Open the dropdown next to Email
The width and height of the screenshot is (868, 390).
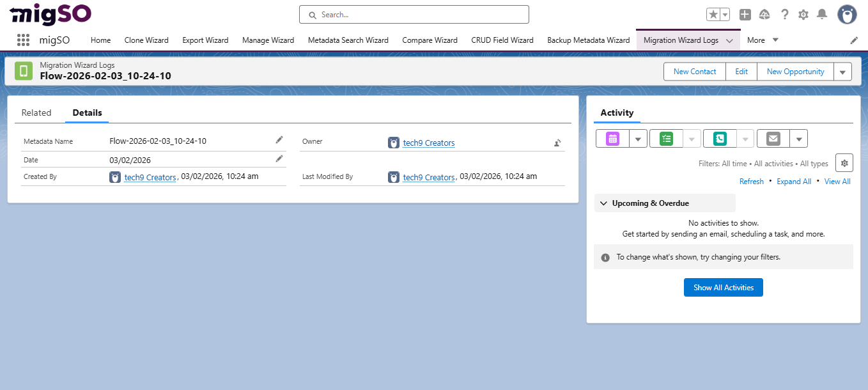pos(799,139)
